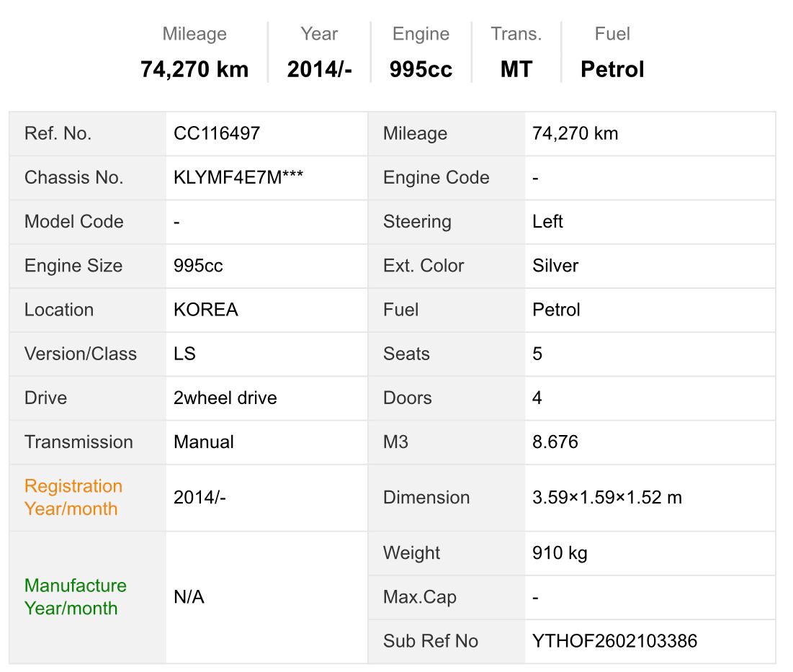Click the 2wheel drive value cell
793x672 pixels.
click(x=266, y=398)
